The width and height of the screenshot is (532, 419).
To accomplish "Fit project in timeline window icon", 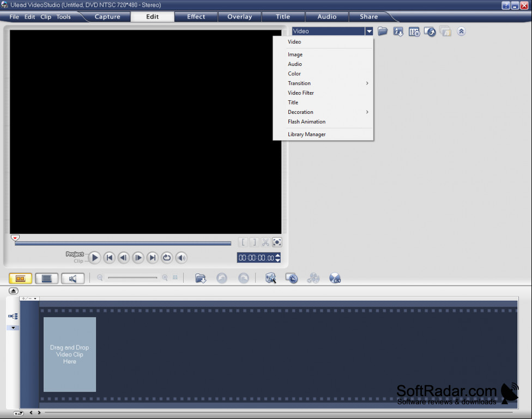I will coord(175,277).
